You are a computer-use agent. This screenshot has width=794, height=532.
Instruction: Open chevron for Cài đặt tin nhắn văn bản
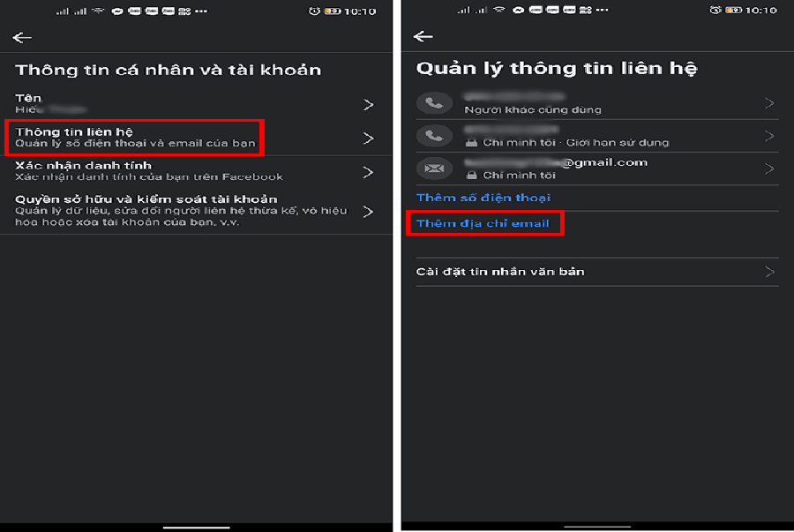769,272
